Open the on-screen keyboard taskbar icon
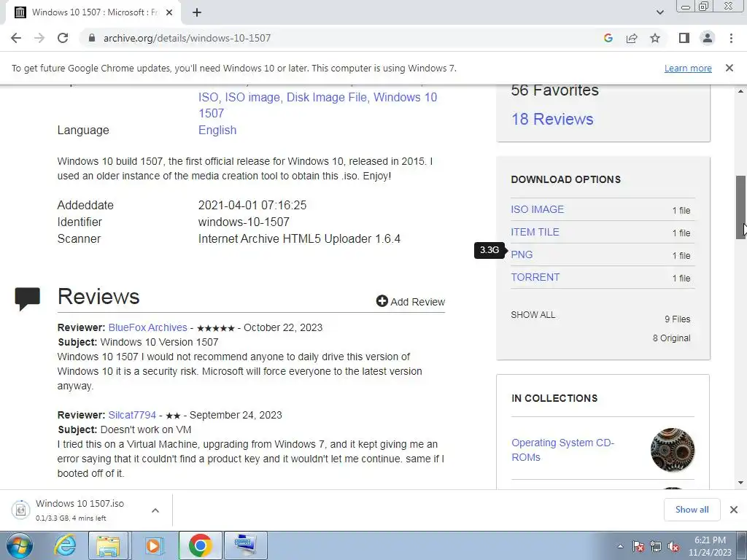747x560 pixels. [x=245, y=545]
